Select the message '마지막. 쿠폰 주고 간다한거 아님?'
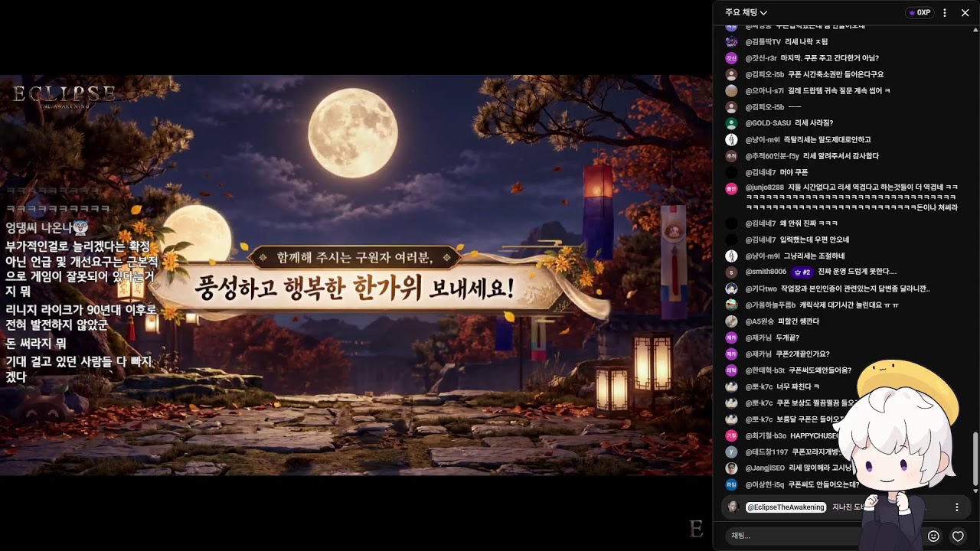 click(830, 58)
